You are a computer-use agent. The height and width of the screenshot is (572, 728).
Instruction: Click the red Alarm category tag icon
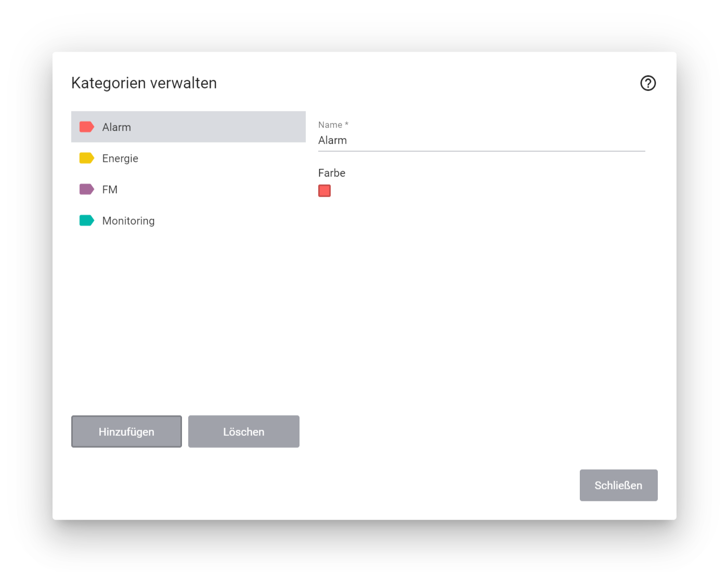pos(87,127)
